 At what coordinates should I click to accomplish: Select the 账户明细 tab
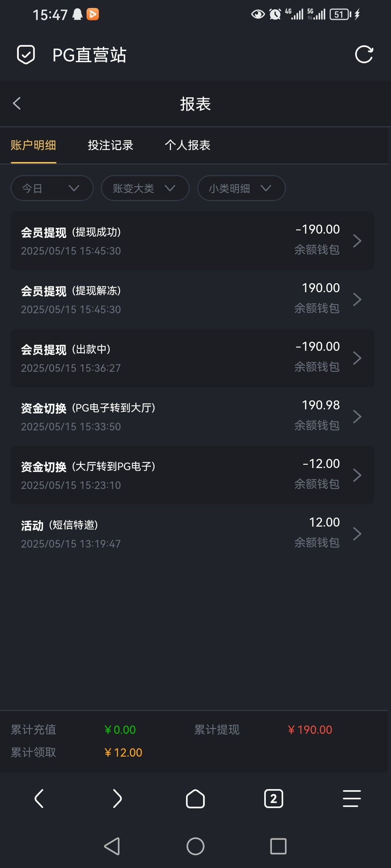point(33,145)
